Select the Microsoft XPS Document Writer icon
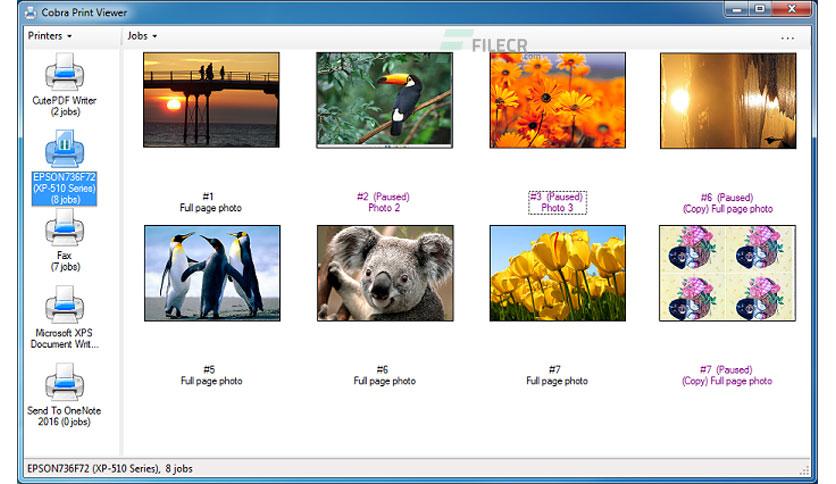 pyautogui.click(x=64, y=305)
